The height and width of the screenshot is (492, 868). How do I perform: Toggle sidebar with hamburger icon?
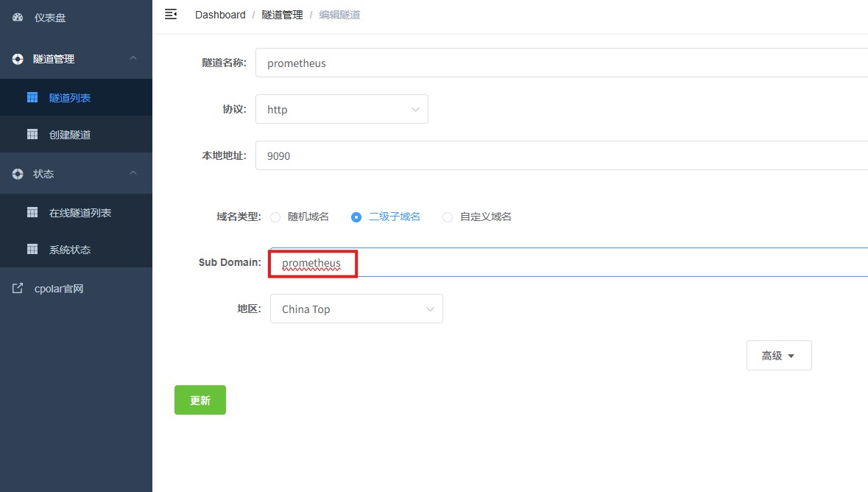171,15
